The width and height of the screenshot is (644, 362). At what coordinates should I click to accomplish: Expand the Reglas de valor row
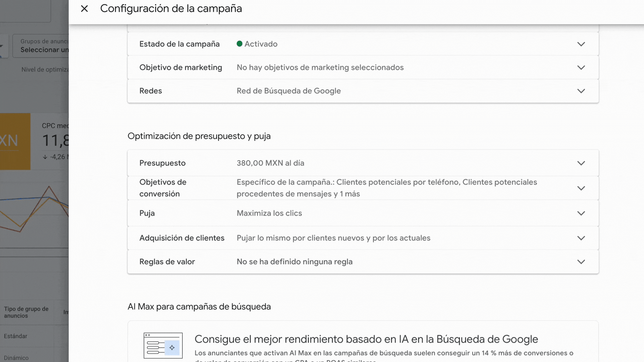pos(581,262)
